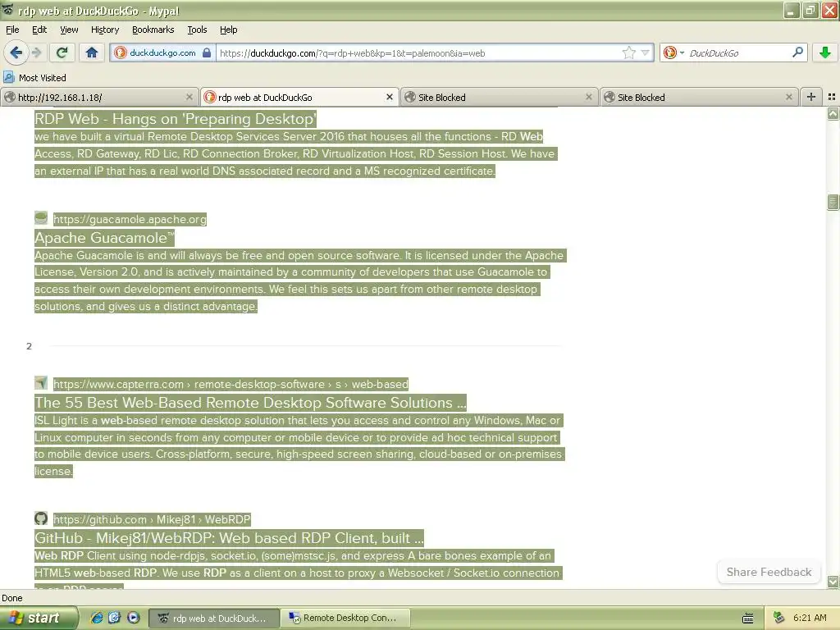Open the Downloads green arrow button
This screenshot has height=630, width=840.
pos(825,52)
